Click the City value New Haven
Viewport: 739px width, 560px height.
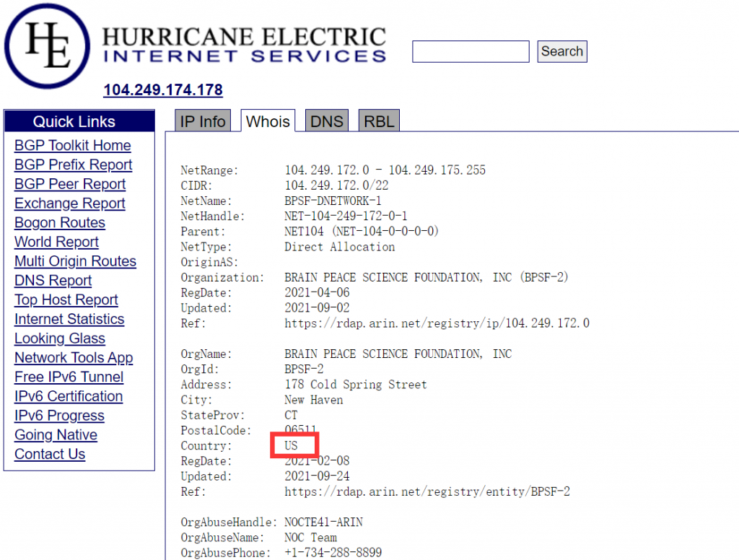[314, 401]
